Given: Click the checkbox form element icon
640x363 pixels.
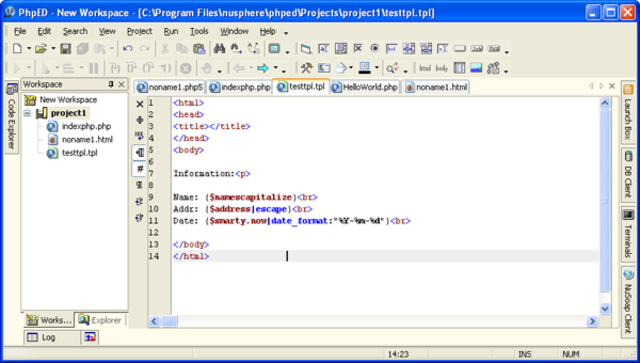Looking at the screenshot, I should click(x=358, y=49).
